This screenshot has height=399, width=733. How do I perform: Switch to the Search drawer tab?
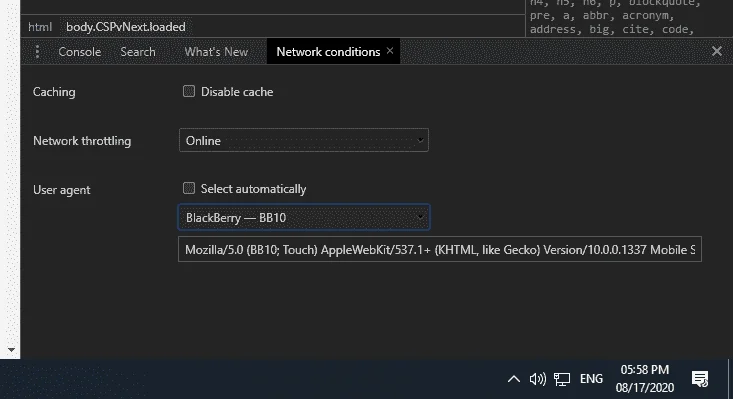click(x=138, y=52)
